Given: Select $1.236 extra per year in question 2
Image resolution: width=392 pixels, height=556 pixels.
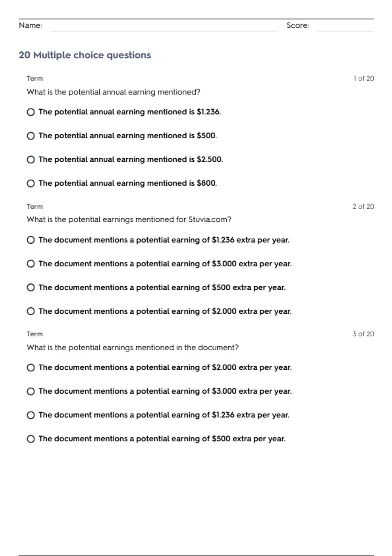Looking at the screenshot, I should pos(31,240).
